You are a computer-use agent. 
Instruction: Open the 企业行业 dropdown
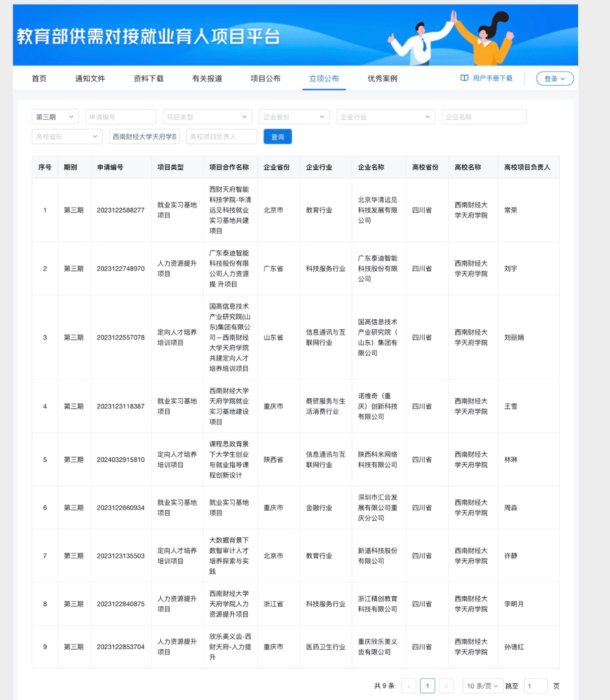click(385, 117)
